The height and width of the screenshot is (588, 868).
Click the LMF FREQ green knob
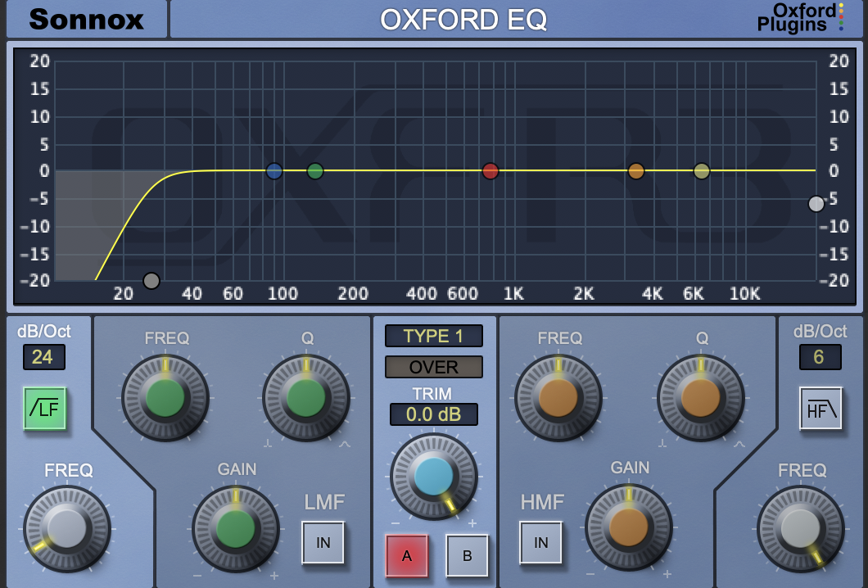point(165,398)
